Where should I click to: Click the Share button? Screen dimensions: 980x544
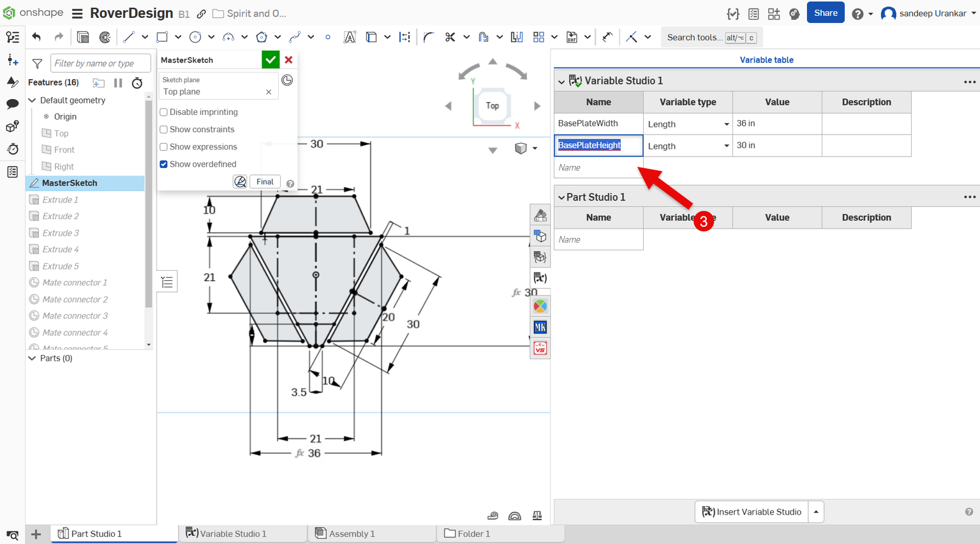[x=825, y=12]
